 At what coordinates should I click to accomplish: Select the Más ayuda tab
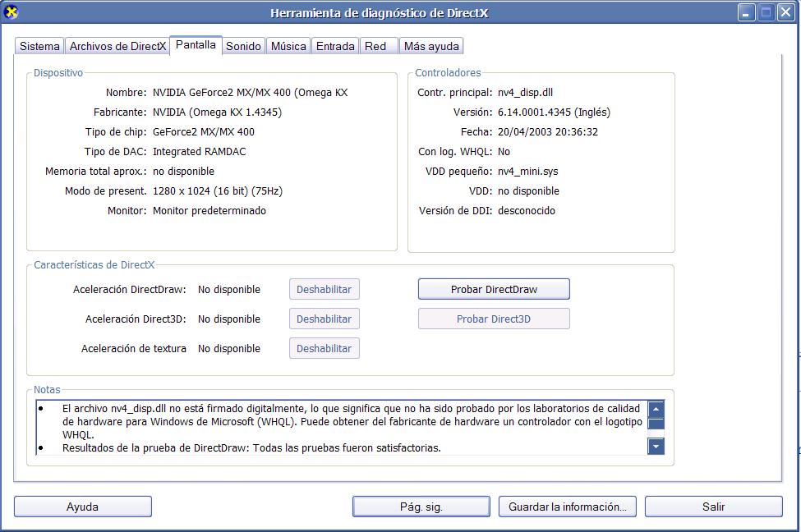[431, 46]
